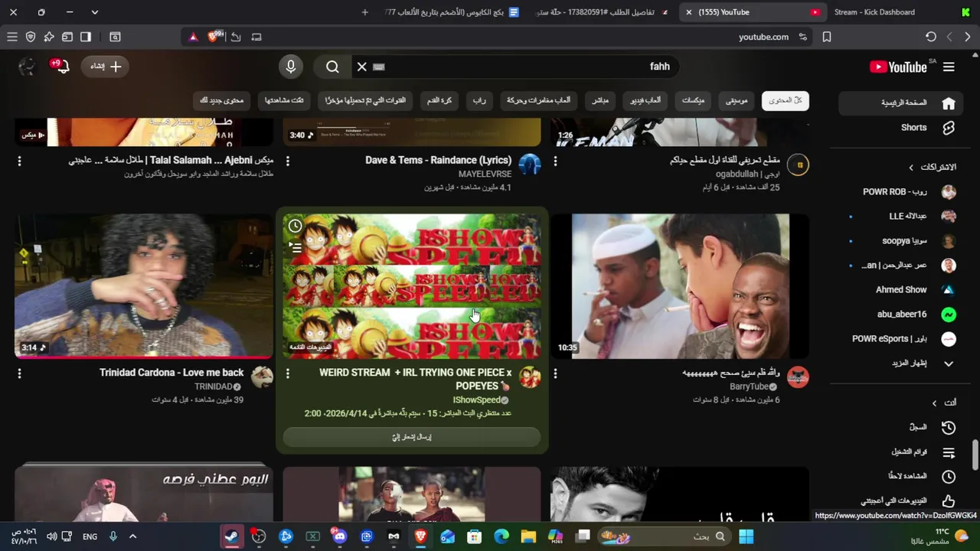Screen dimensions: 980x551
Task: Click the page vertical scrollbar thumb
Action: (975, 455)
